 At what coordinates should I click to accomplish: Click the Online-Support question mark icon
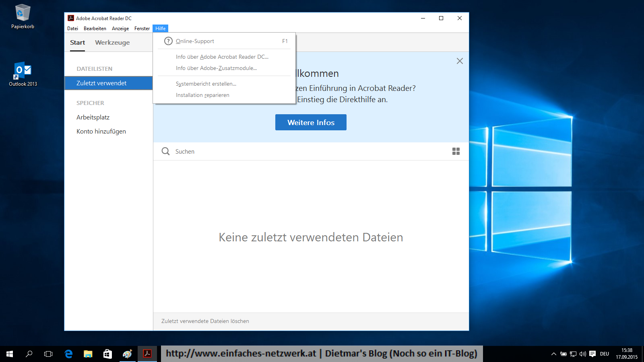pyautogui.click(x=168, y=41)
